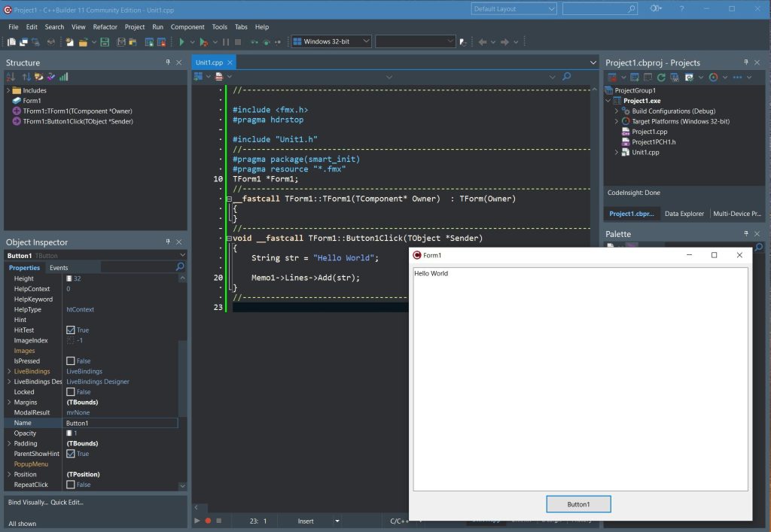The width and height of the screenshot is (771, 532).
Task: Click the add-to-project icon in Projects toolbar
Action: [x=635, y=77]
